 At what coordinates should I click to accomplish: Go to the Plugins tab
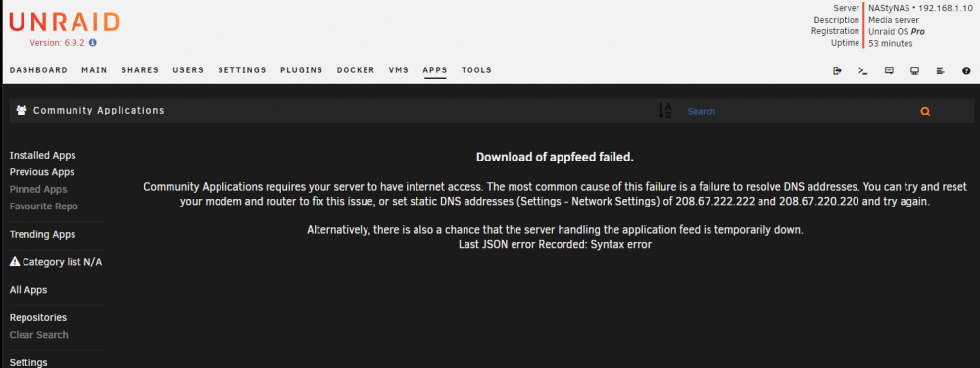click(x=301, y=70)
